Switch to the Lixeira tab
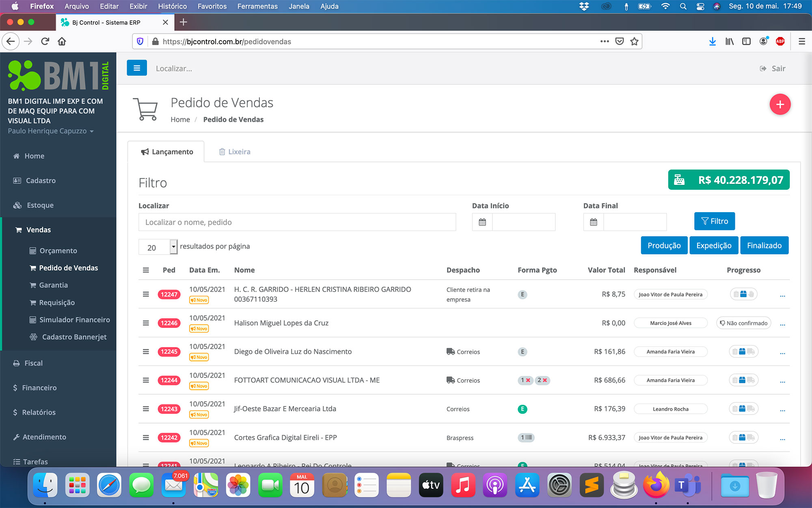 click(x=235, y=152)
